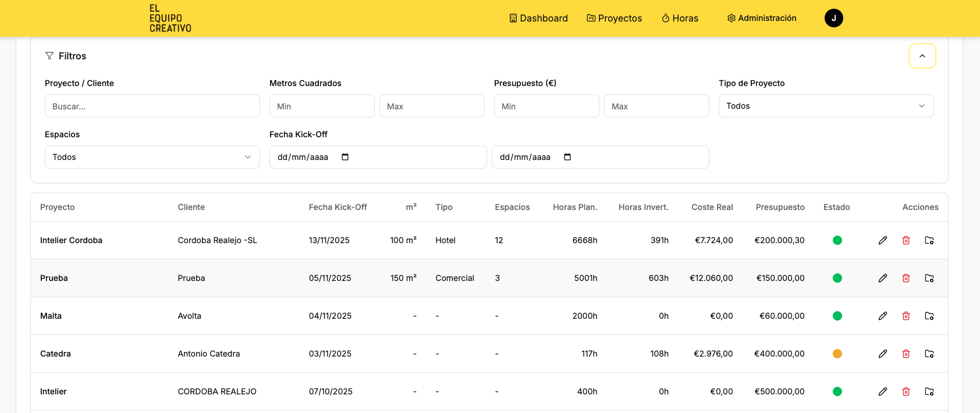Open folder icon for Malta project
The width and height of the screenshot is (980, 413).
929,316
